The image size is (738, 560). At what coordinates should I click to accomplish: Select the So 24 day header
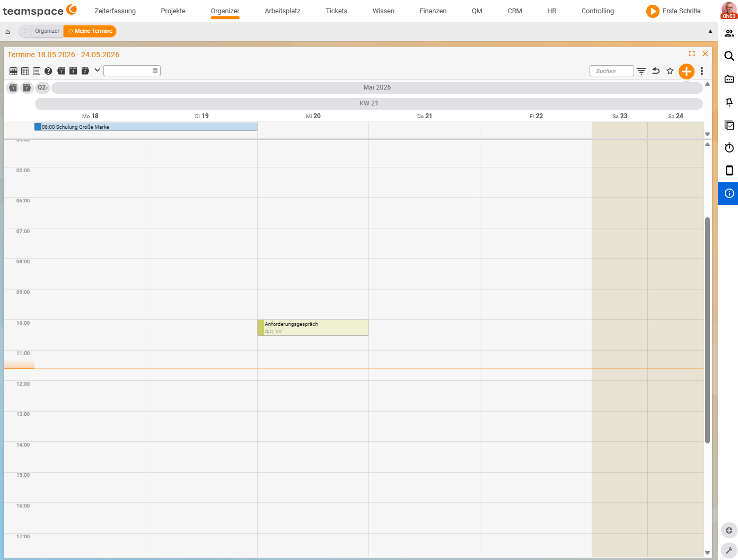click(x=675, y=116)
